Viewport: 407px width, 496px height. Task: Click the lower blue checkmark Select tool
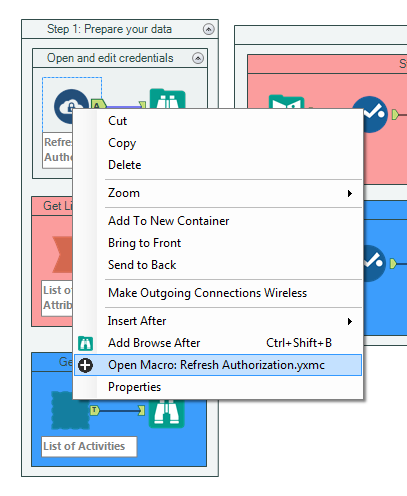tap(374, 263)
